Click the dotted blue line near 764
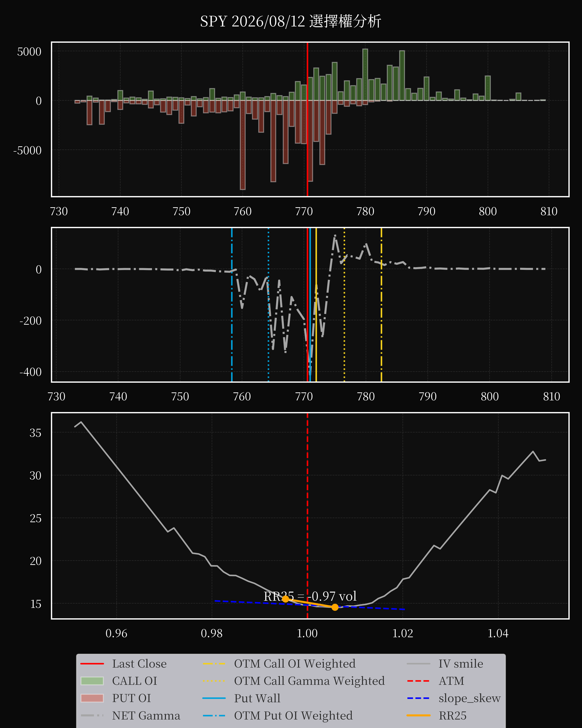This screenshot has width=582, height=728. (x=268, y=305)
